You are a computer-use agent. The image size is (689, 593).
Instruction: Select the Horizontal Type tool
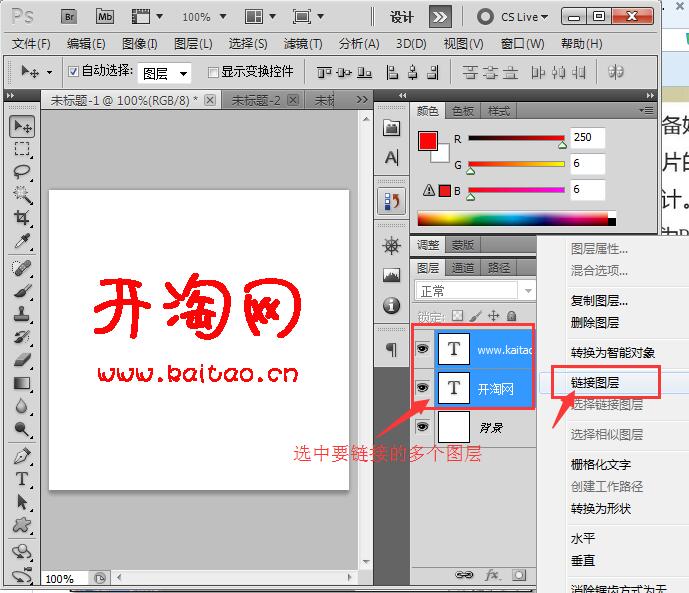click(x=22, y=479)
